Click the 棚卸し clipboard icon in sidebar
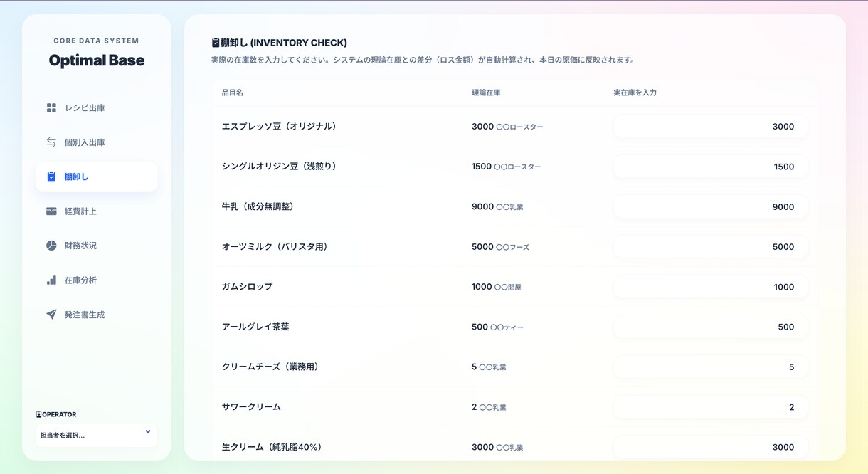 [51, 177]
